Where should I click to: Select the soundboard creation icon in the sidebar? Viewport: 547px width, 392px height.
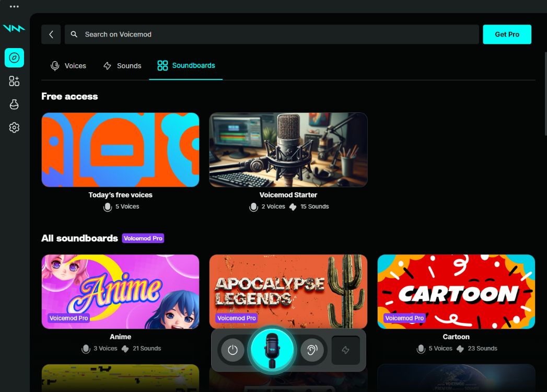tap(14, 81)
